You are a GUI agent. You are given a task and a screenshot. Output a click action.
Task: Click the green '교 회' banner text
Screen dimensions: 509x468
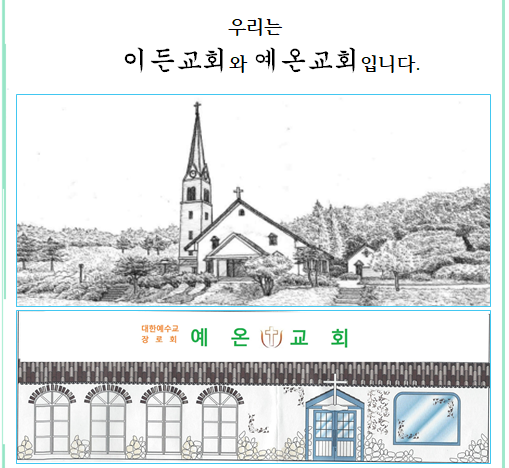320,337
